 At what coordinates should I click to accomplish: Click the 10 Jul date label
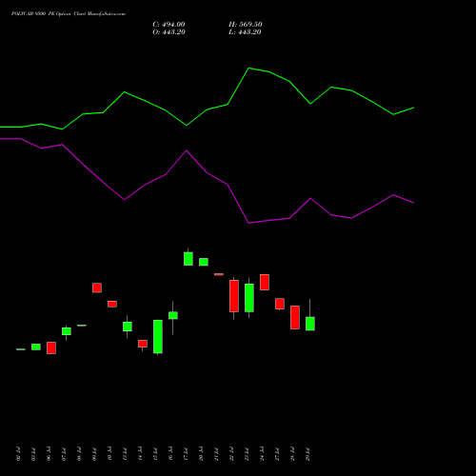coord(109,454)
